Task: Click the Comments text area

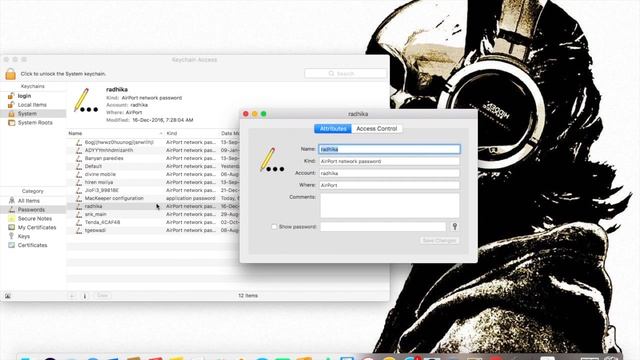Action: point(389,205)
